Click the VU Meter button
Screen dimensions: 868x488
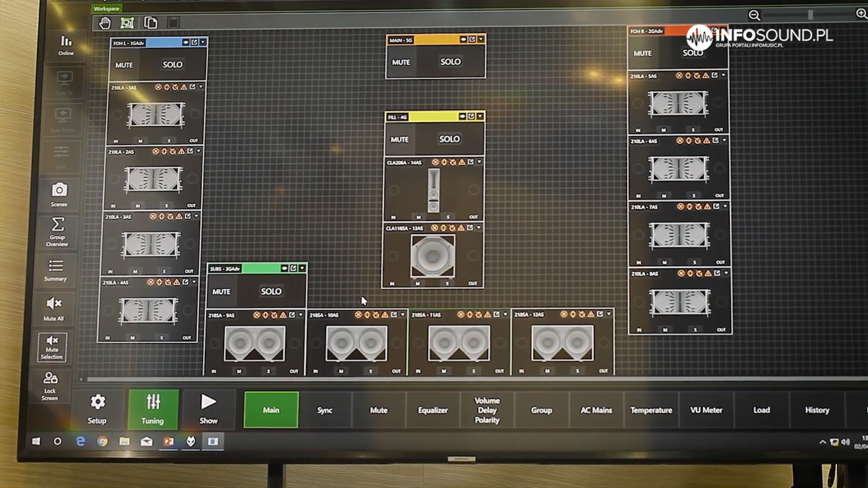[706, 410]
